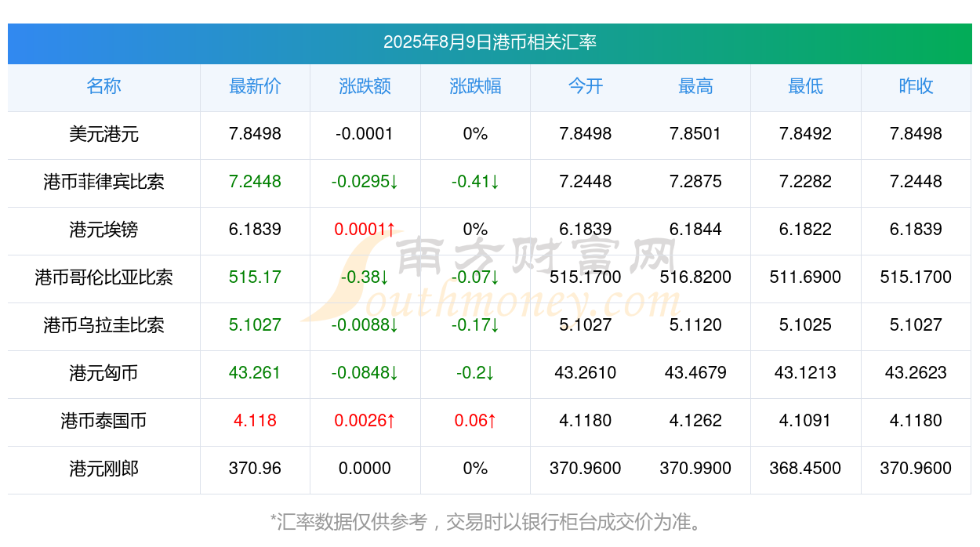Select 美元港元 high value 7.8501
The width and height of the screenshot is (980, 547).
point(695,134)
